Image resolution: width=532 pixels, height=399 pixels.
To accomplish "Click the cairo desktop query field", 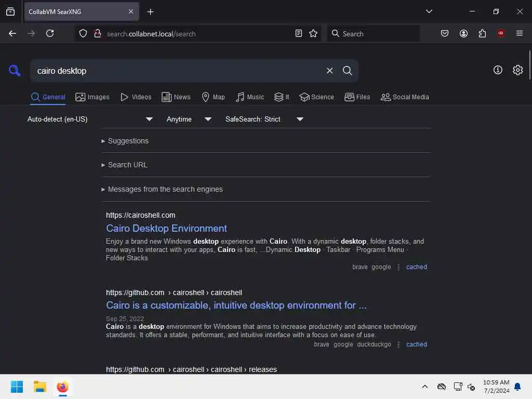I will click(x=177, y=71).
